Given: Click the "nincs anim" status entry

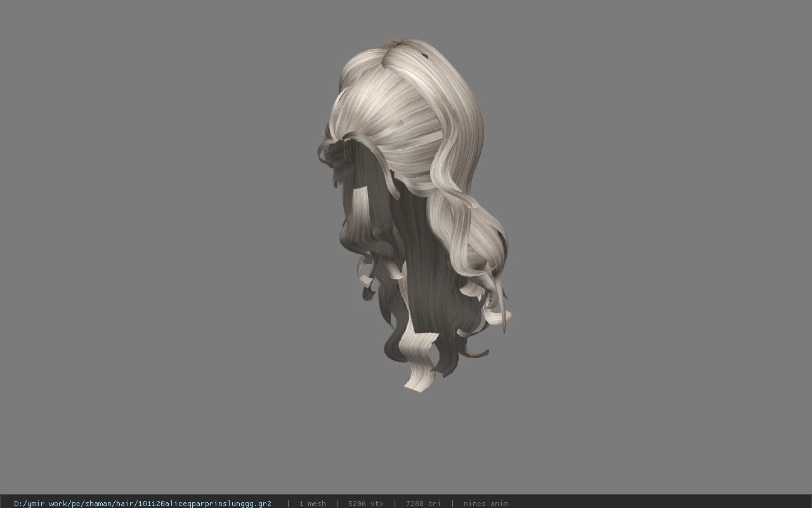Looking at the screenshot, I should (485, 504).
